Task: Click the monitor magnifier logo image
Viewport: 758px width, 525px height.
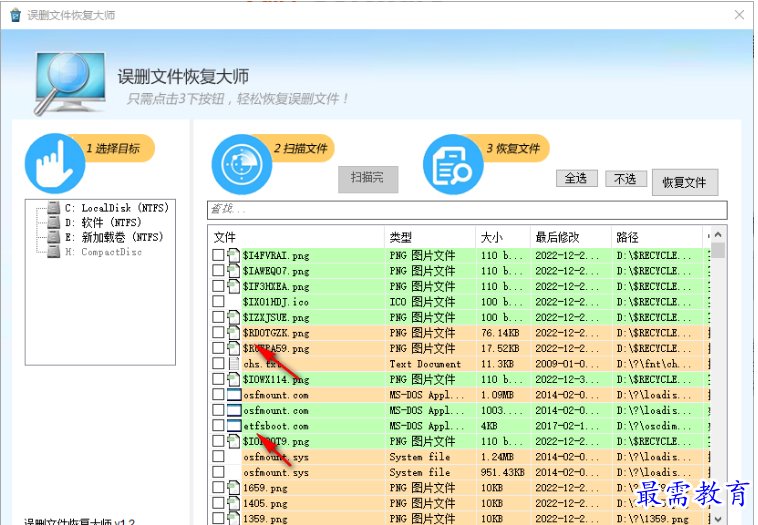Action: 71,83
